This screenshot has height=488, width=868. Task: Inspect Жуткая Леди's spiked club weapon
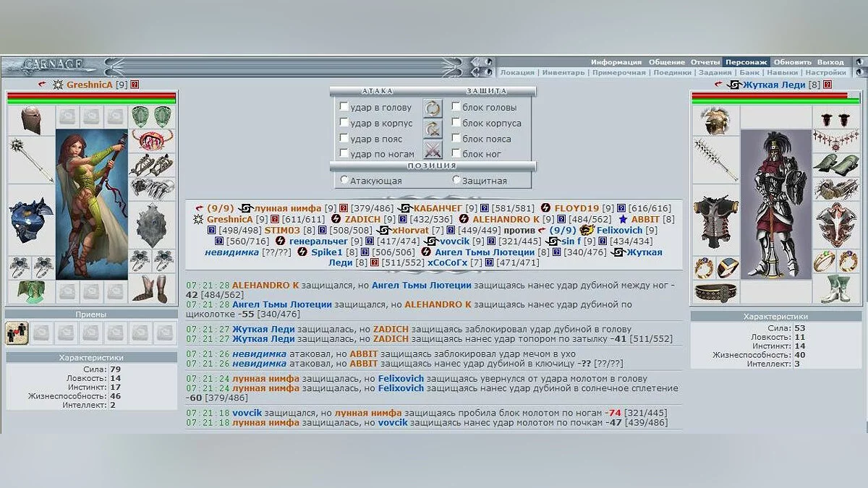[x=715, y=160]
